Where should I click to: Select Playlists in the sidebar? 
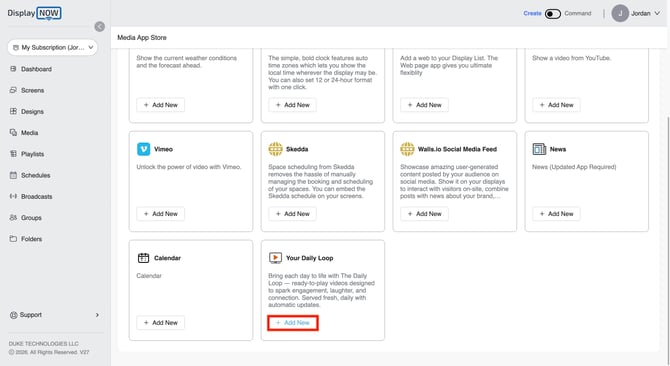(x=32, y=154)
